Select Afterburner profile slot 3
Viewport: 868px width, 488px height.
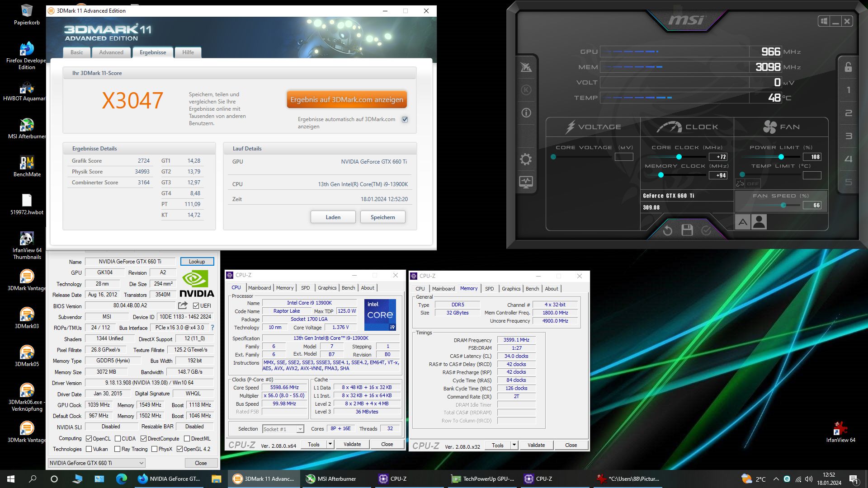click(848, 136)
